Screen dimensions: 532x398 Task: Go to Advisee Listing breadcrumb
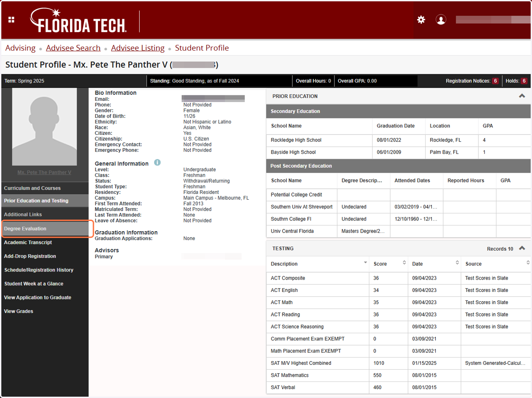coord(138,48)
